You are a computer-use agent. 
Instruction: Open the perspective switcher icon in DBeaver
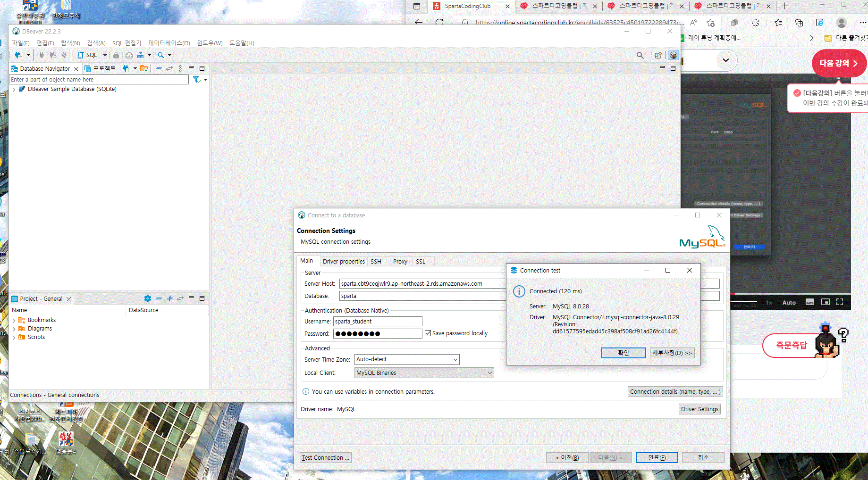pos(658,55)
